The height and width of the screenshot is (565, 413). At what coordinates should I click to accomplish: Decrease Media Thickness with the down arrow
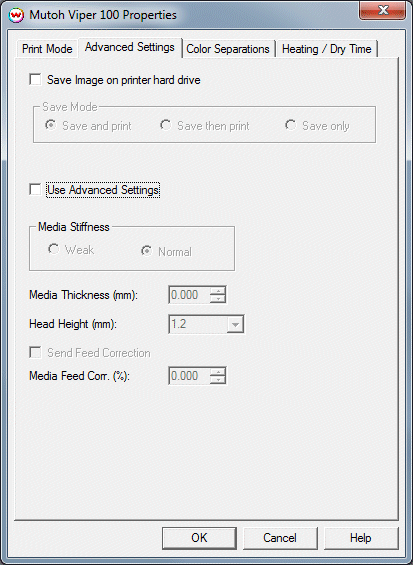click(218, 299)
